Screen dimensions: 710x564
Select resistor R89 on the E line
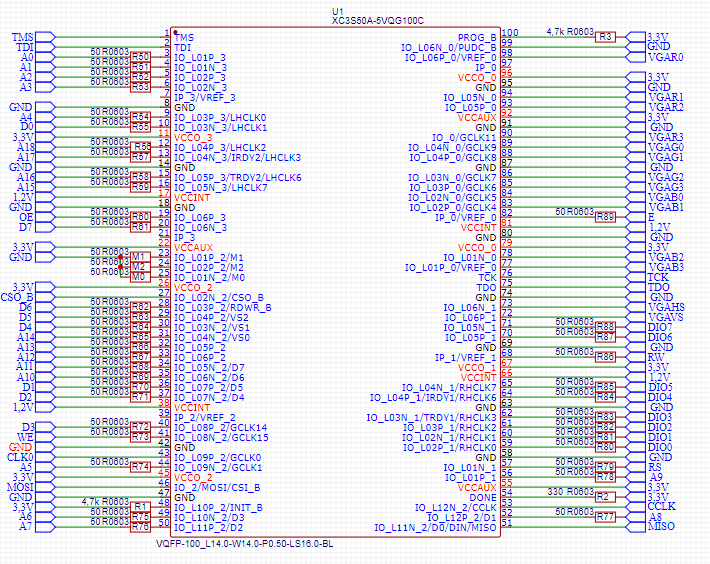click(x=605, y=217)
